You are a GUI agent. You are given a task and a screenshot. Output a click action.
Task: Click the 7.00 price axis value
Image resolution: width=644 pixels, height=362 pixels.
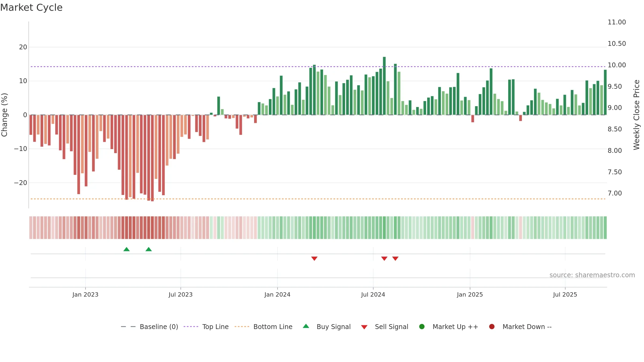pyautogui.click(x=615, y=193)
